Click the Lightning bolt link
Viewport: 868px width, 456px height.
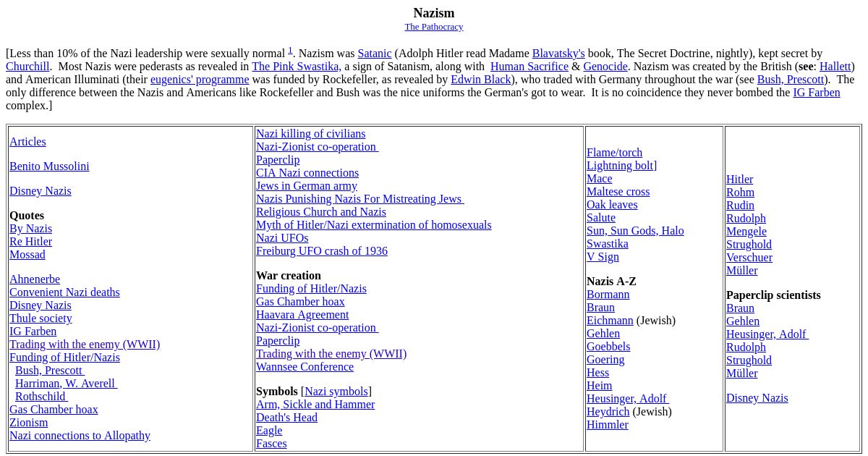(620, 166)
